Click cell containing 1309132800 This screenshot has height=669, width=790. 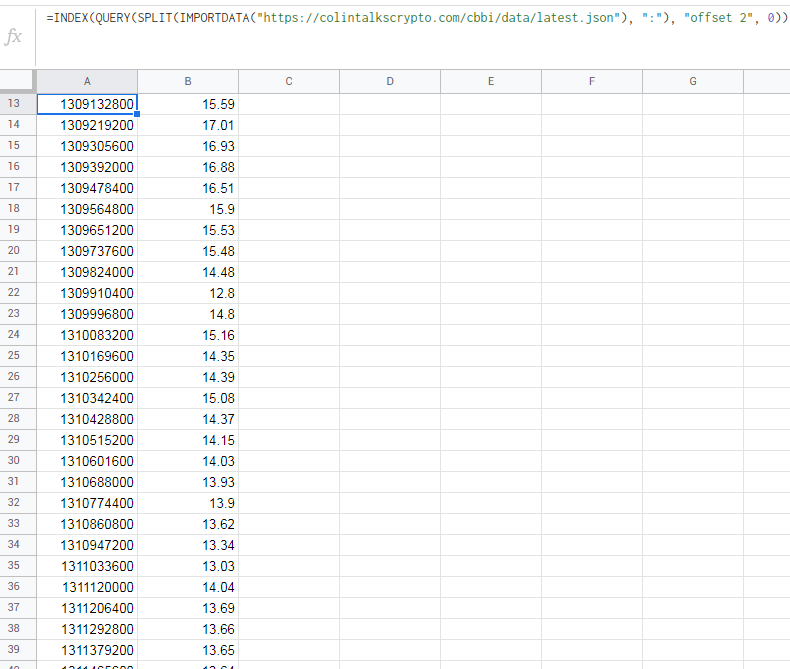[87, 104]
